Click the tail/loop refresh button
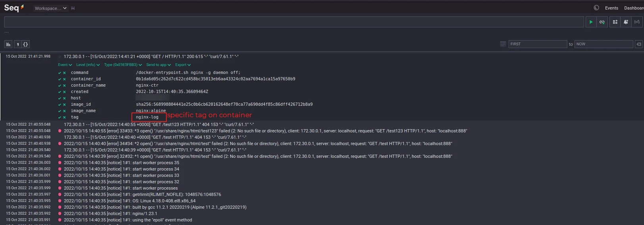644x225 pixels. point(602,22)
